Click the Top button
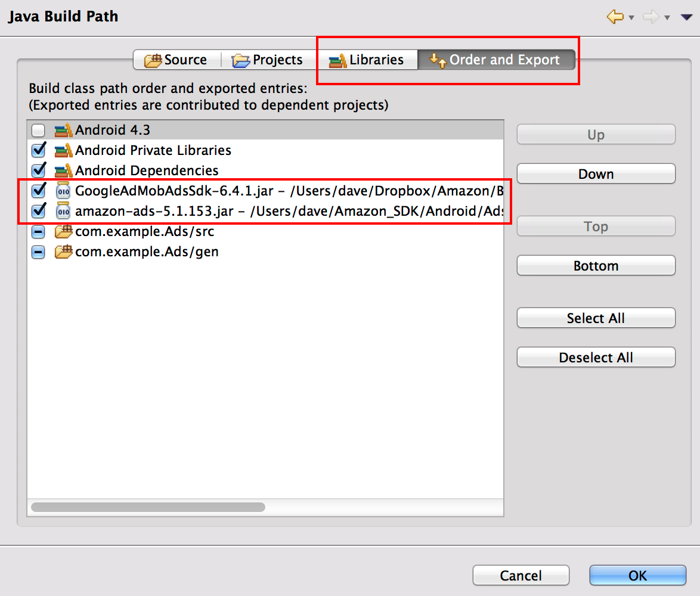Viewport: 700px width, 596px height. click(596, 226)
